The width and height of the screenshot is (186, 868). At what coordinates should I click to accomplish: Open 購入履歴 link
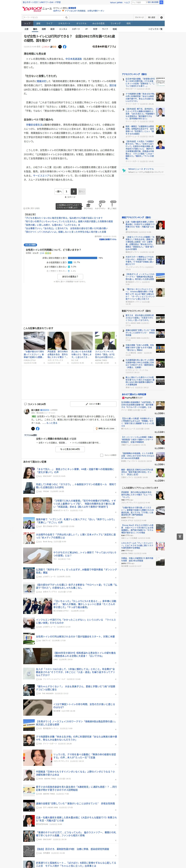pos(152,18)
